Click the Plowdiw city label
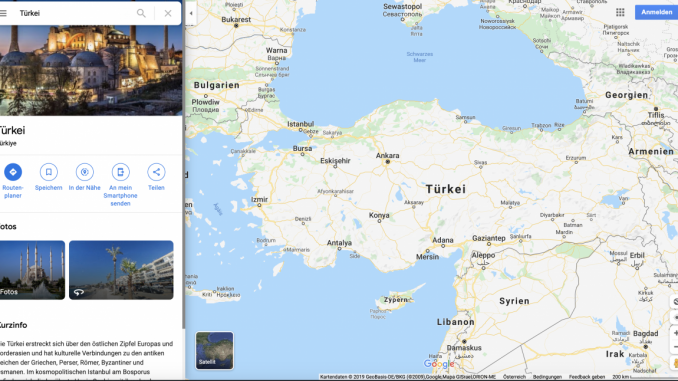This screenshot has width=678, height=381. click(206, 102)
